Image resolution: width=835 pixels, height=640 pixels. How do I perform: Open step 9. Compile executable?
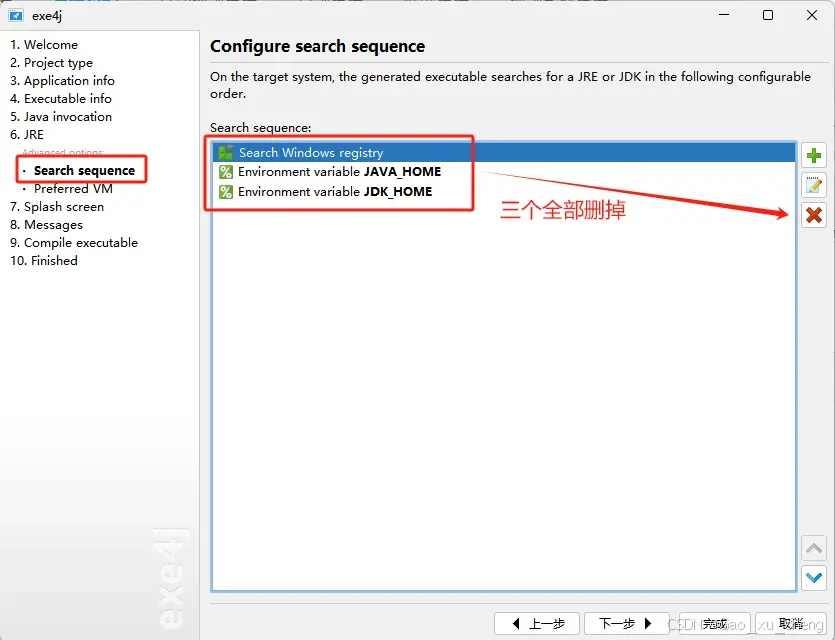[74, 243]
